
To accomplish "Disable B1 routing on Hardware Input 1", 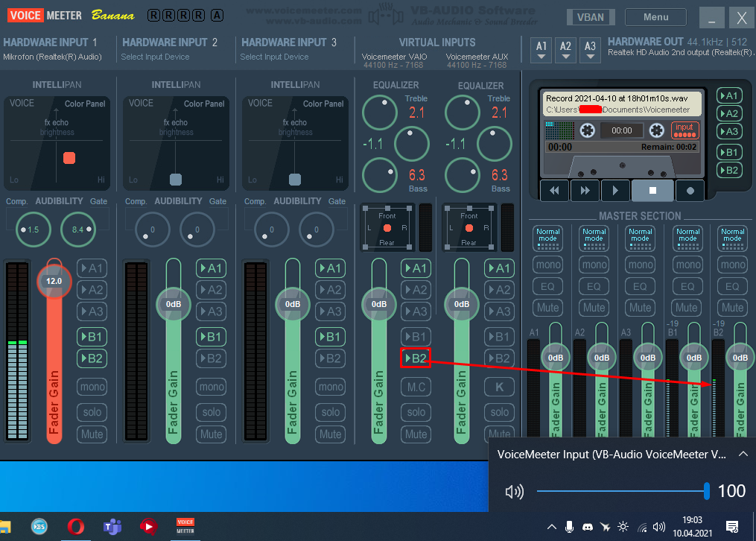I will (92, 337).
